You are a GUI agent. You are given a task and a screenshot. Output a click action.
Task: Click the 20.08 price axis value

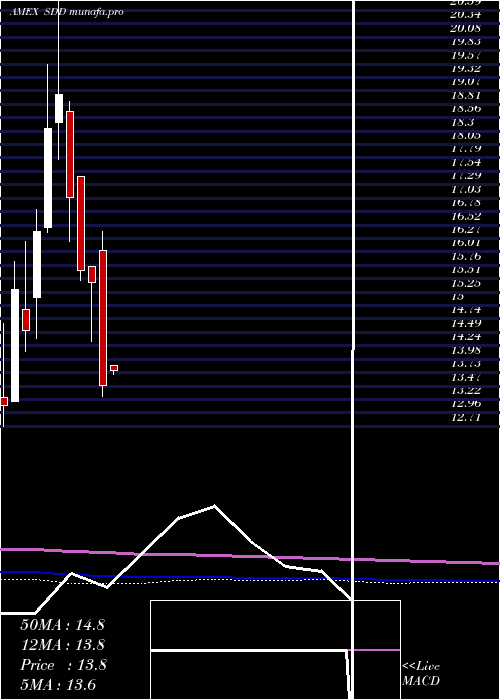[466, 28]
